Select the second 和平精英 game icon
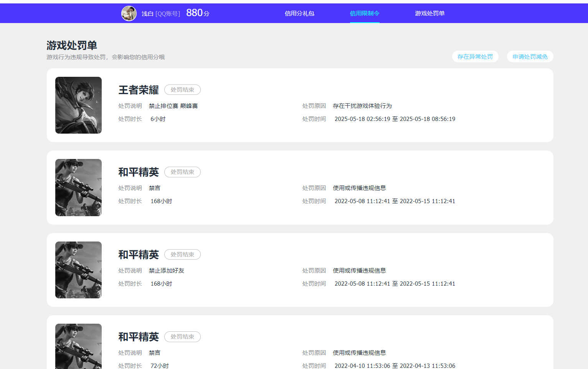 coord(78,270)
